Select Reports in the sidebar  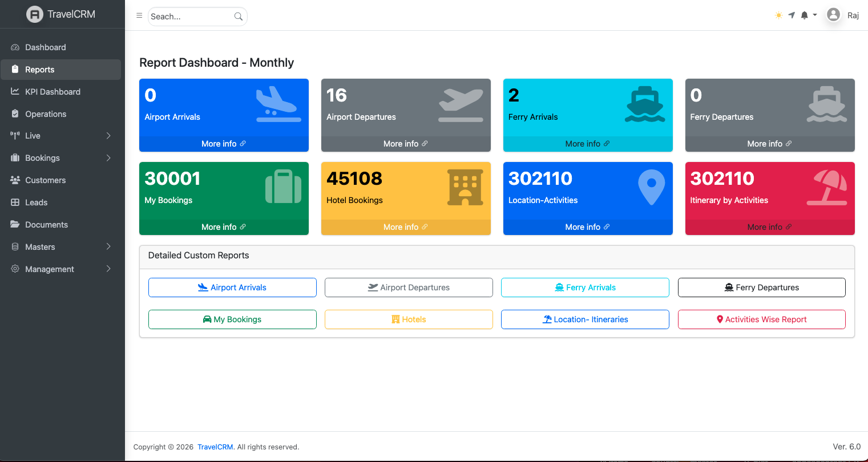[61, 70]
